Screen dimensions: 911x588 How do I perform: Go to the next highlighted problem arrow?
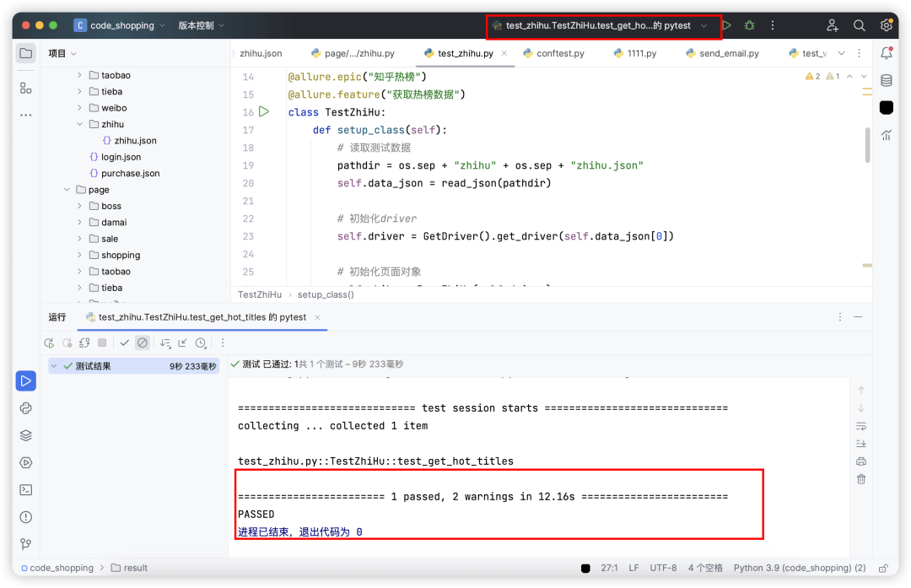point(864,77)
